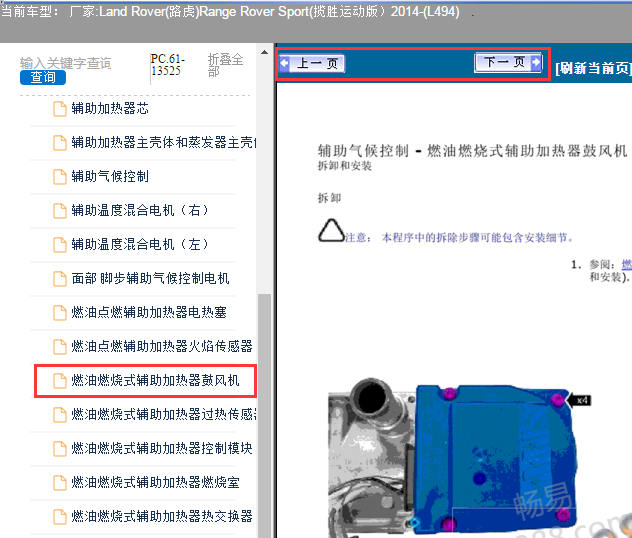Open tree item 辅助加热器主壳体和蒸发器主壳体

click(164, 142)
